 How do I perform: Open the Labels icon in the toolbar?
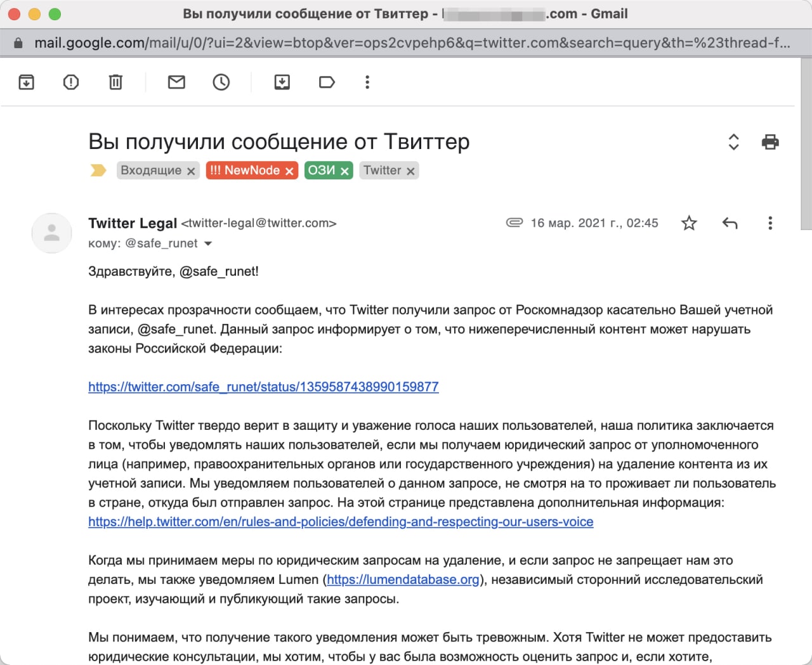click(x=327, y=82)
